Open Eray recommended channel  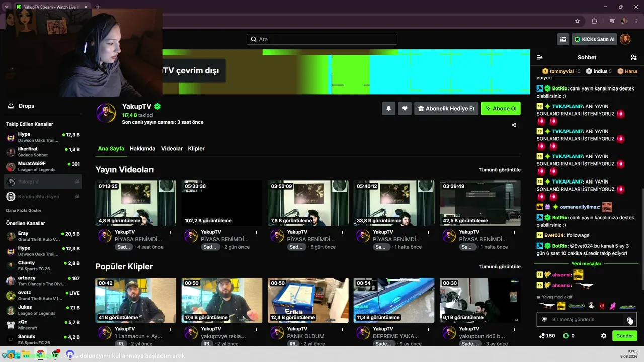(x=43, y=236)
